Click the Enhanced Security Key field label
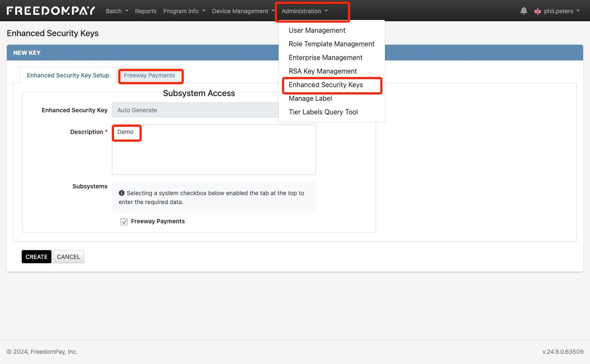This screenshot has height=364, width=590. click(74, 110)
